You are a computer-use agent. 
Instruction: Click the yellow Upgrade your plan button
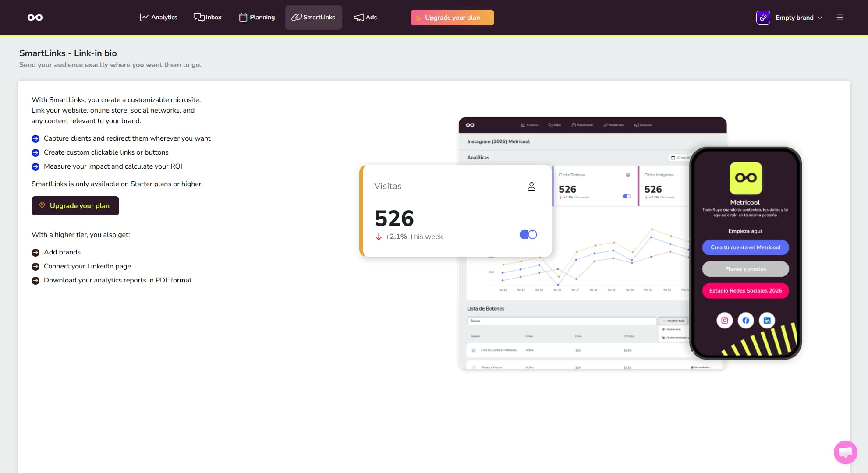(x=75, y=205)
